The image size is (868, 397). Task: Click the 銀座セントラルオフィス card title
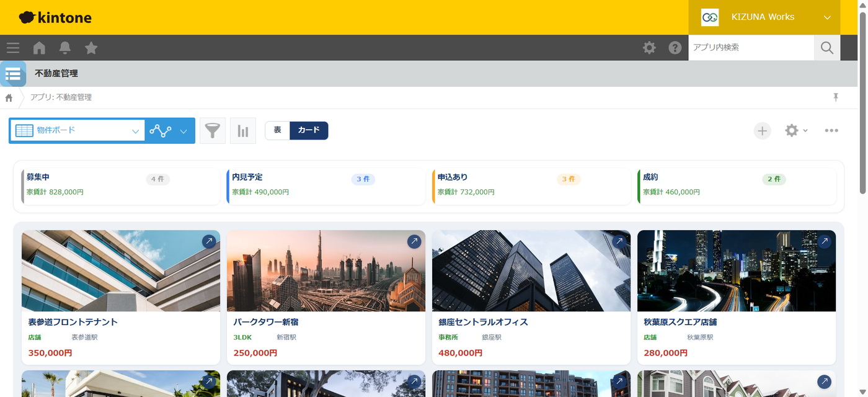(x=483, y=322)
